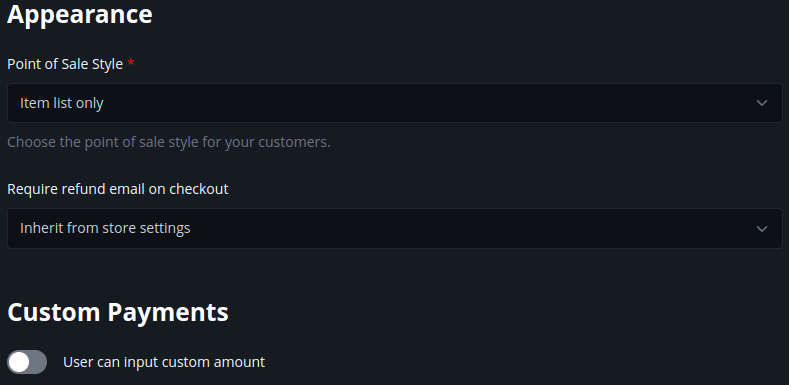Click the empty middle of the Item list only select

(428, 103)
